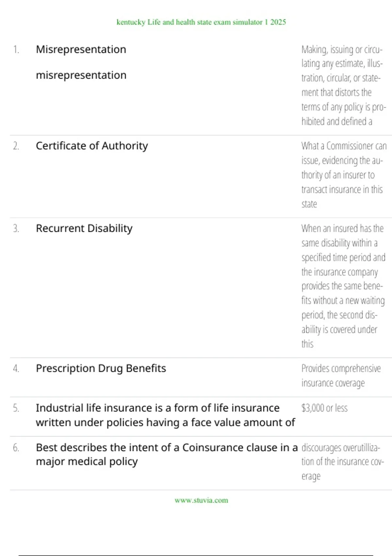Click the 'discourages overutilization' definition

pos(342,461)
